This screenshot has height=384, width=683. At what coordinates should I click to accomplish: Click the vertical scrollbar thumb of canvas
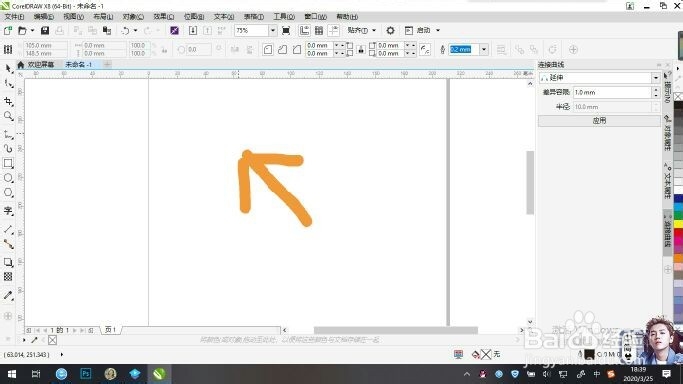pos(530,182)
